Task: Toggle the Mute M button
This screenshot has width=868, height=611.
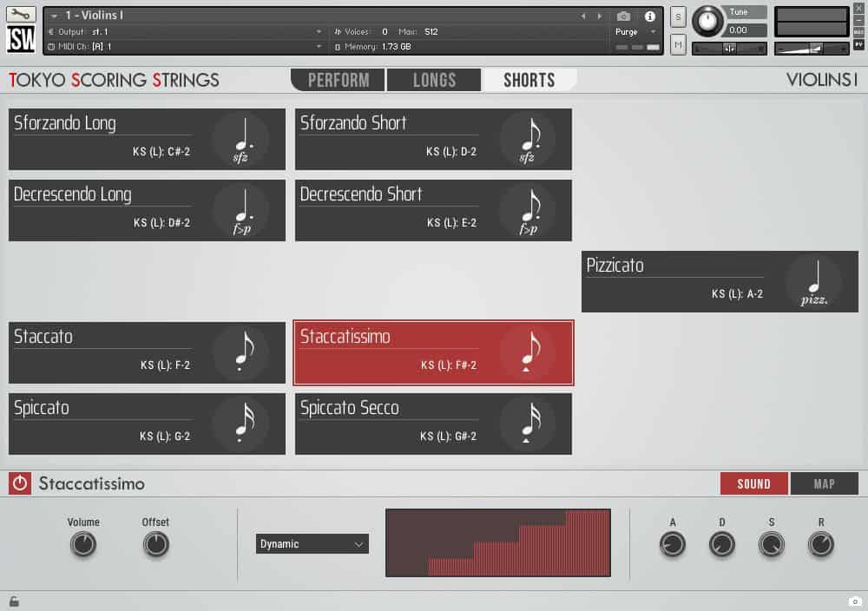Action: pyautogui.click(x=678, y=45)
